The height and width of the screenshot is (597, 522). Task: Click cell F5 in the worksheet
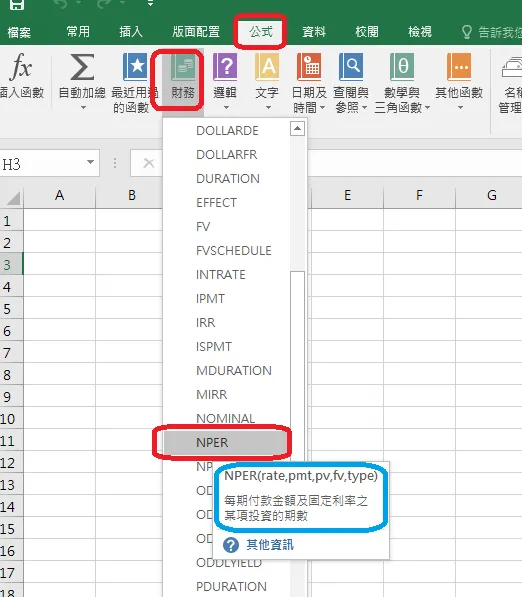[x=419, y=308]
